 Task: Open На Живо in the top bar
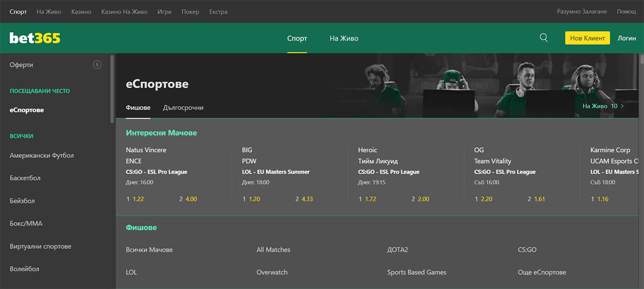pos(49,12)
